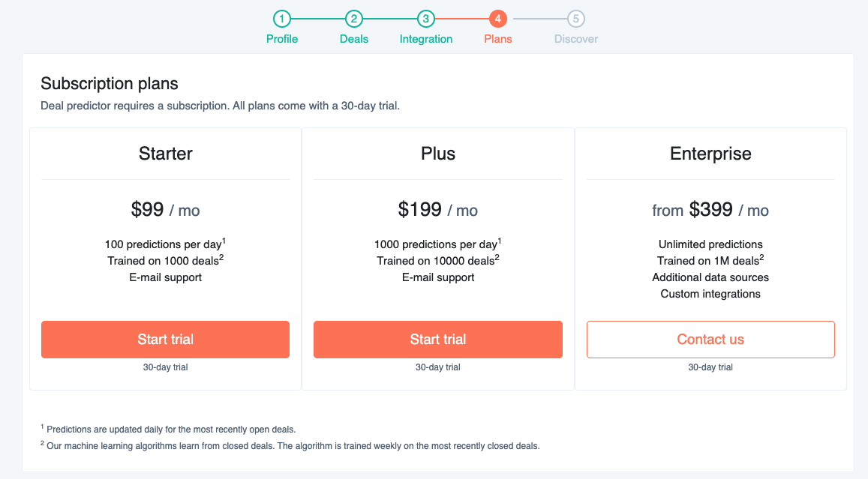The width and height of the screenshot is (868, 479).
Task: Select the Starter plan heading
Action: tap(166, 154)
